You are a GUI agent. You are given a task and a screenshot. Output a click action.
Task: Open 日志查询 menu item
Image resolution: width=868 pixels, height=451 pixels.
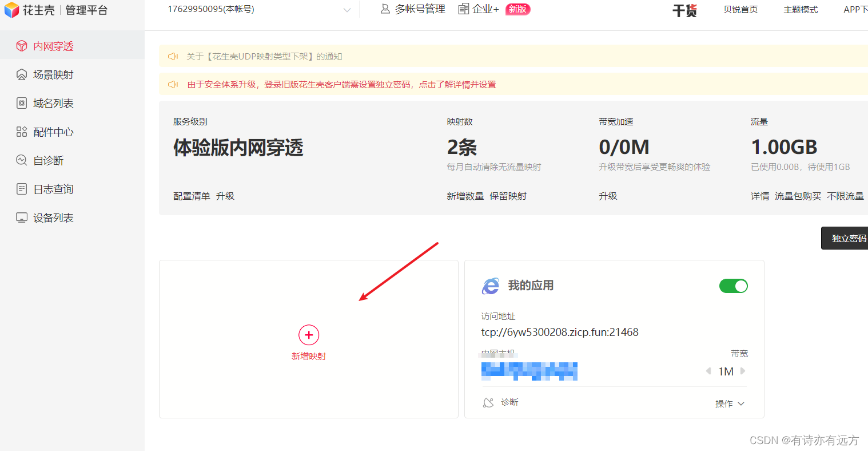pyautogui.click(x=72, y=189)
